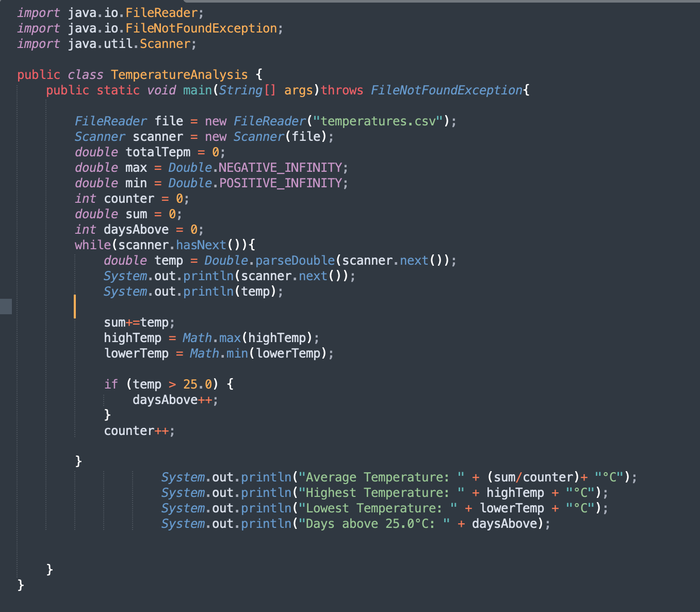Click the sum+=temp statement
Viewport: 700px width, 612px height.
(x=139, y=323)
